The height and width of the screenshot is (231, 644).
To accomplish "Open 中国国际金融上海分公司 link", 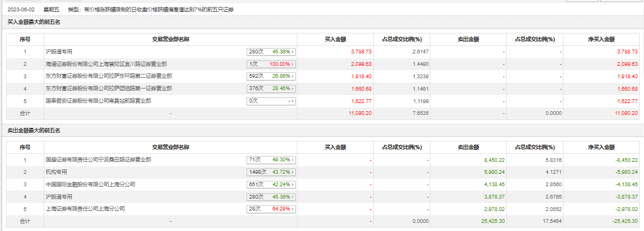I will (x=90, y=185).
